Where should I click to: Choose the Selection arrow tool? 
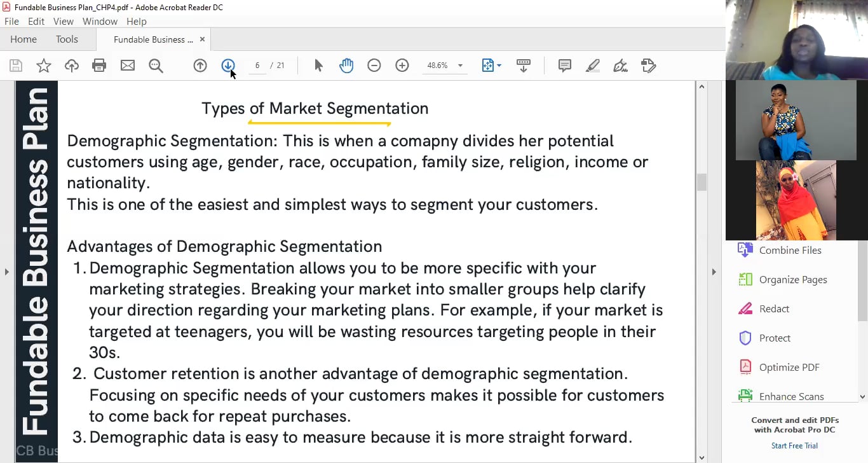(x=318, y=66)
